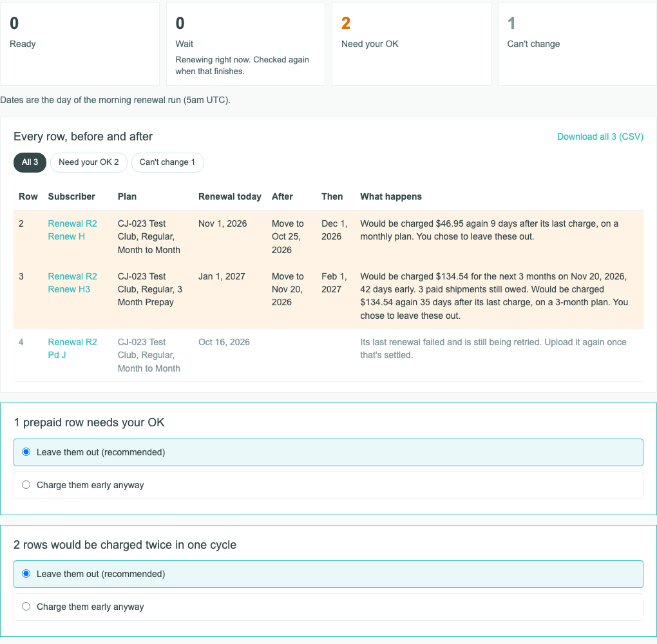The width and height of the screenshot is (657, 644).
Task: Click the "Feb 1, 2027" Then cell
Action: (x=334, y=283)
